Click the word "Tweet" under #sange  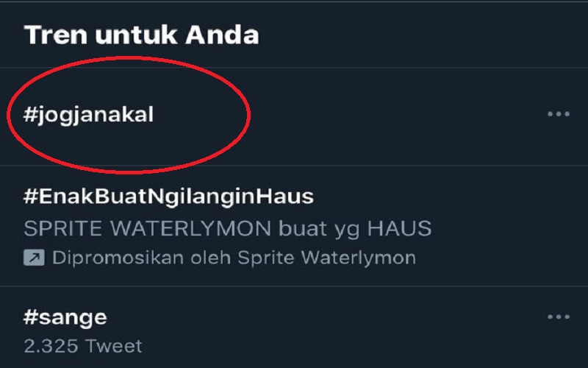[x=112, y=345]
